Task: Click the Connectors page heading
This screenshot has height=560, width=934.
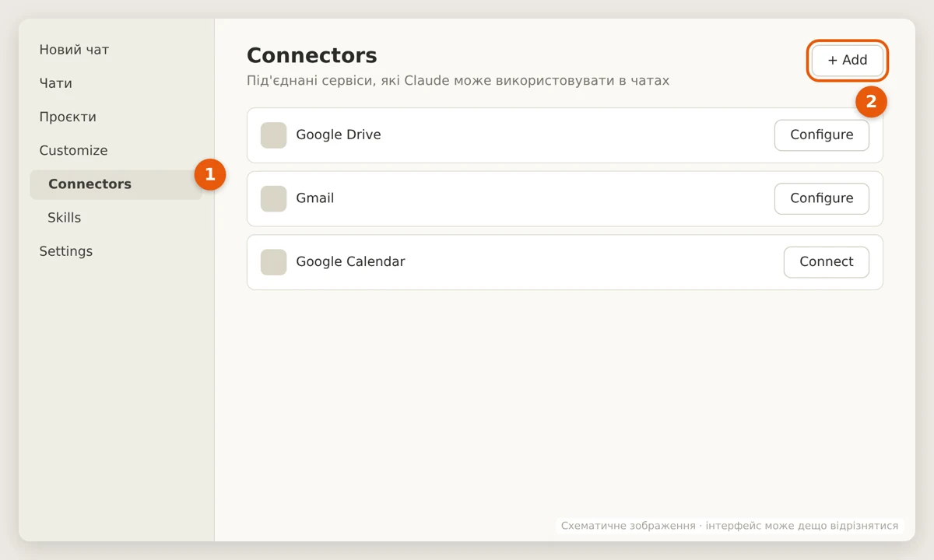Action: tap(311, 55)
